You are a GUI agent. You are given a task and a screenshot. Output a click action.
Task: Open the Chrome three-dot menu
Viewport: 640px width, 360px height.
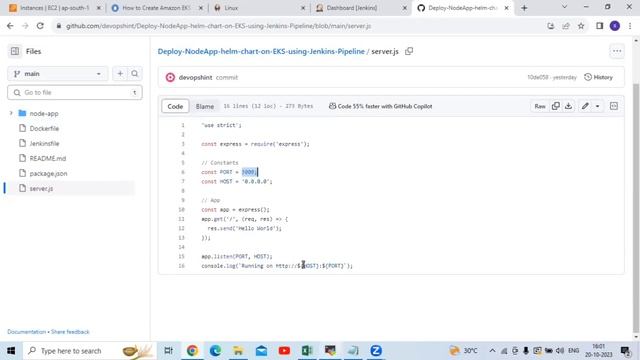pos(630,26)
